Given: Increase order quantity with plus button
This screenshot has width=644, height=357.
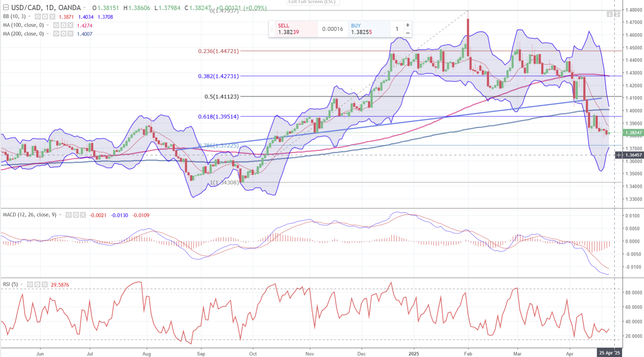Looking at the screenshot, I should (x=407, y=25).
